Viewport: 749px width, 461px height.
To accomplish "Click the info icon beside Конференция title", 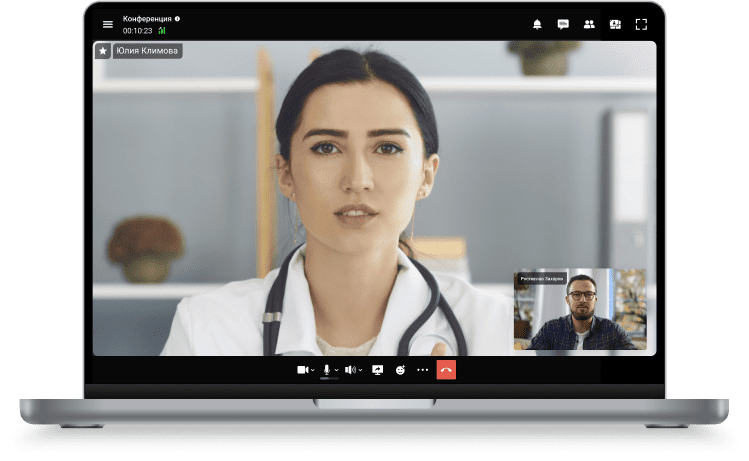I will click(177, 18).
